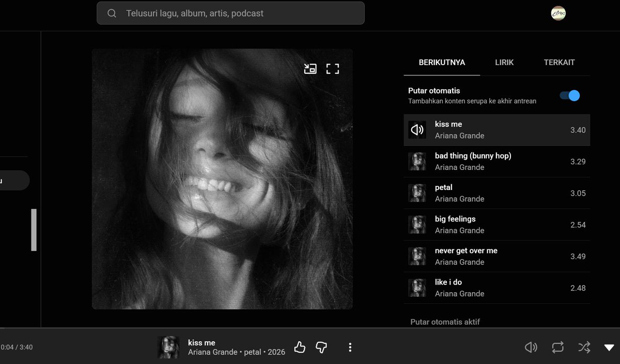Focus the Telusuri lagu search field
Image resolution: width=620 pixels, height=364 pixels.
(x=230, y=13)
